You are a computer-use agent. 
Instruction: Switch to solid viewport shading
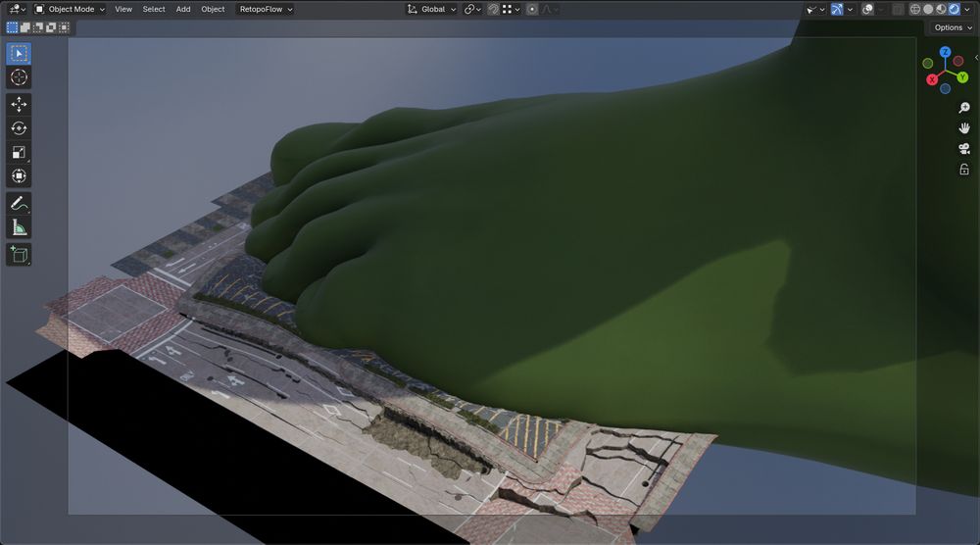(928, 10)
